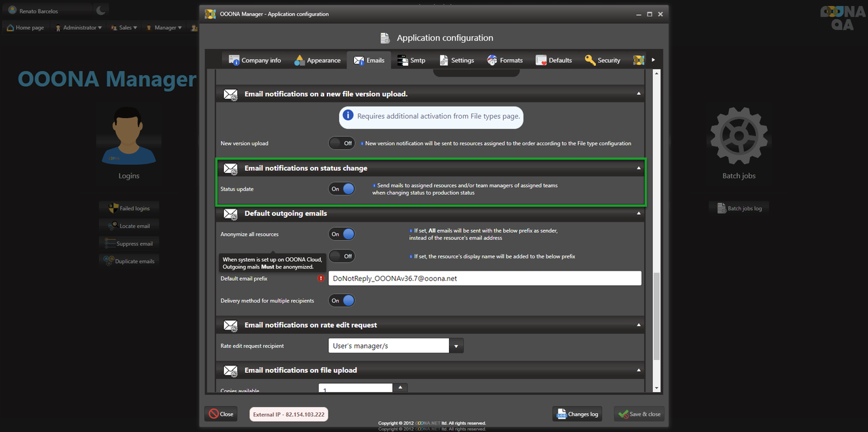
Task: Turn off the Status update toggle
Action: 342,189
